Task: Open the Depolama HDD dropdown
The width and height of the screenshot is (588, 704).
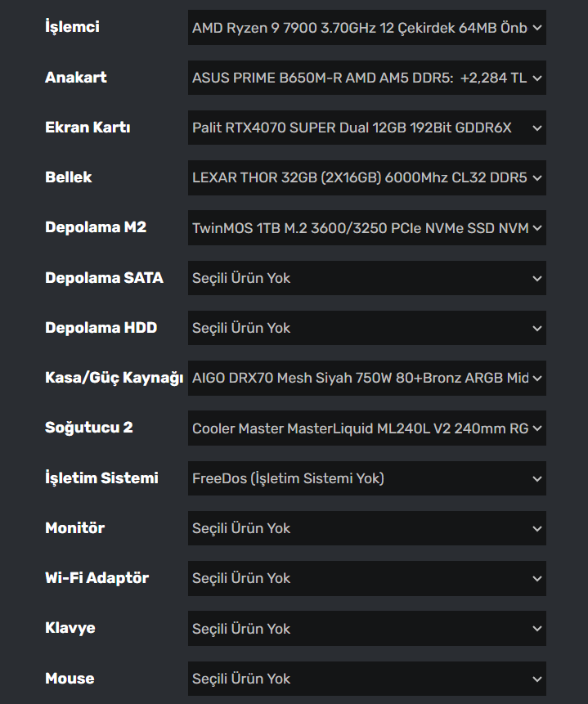Action: click(366, 328)
